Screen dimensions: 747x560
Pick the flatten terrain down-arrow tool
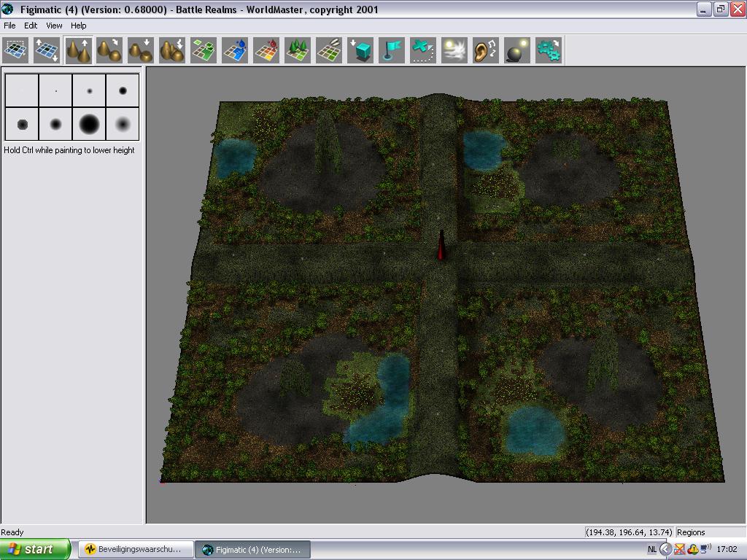pyautogui.click(x=141, y=50)
